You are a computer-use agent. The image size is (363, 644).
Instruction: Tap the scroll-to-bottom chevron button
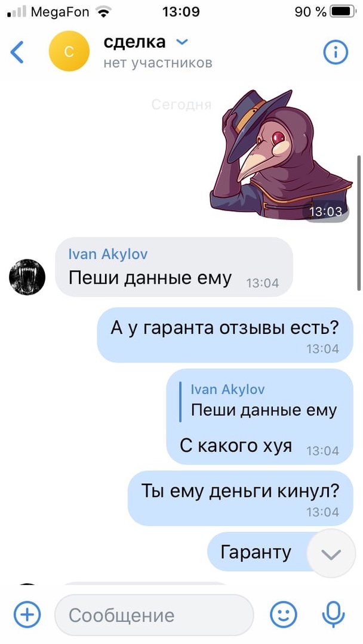331,553
